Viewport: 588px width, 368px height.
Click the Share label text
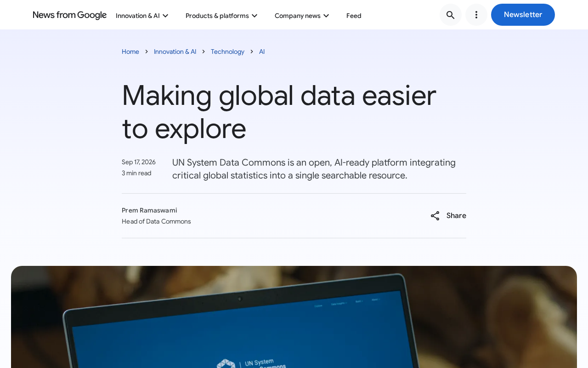[456, 216]
